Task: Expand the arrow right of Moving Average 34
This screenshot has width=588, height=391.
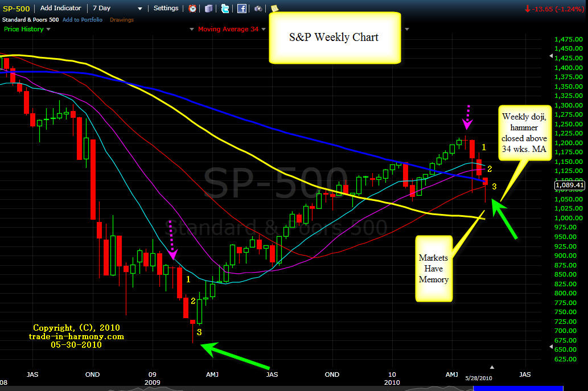Action: 264,29
